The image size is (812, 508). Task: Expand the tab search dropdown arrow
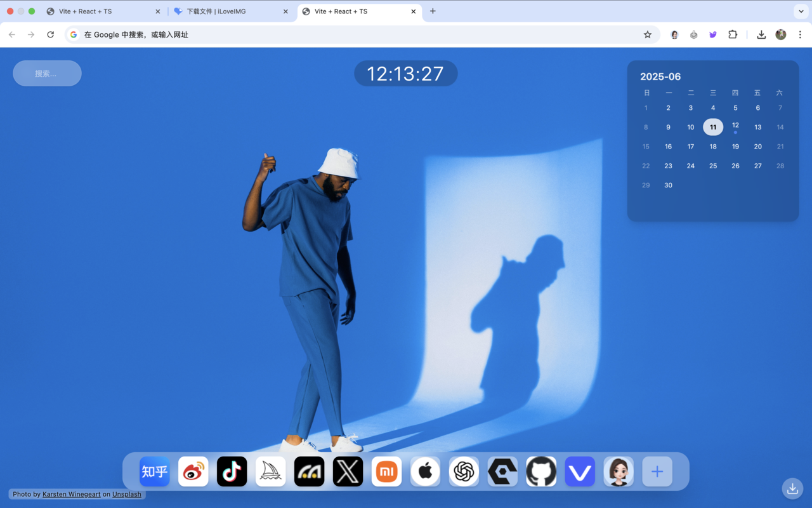click(x=801, y=11)
